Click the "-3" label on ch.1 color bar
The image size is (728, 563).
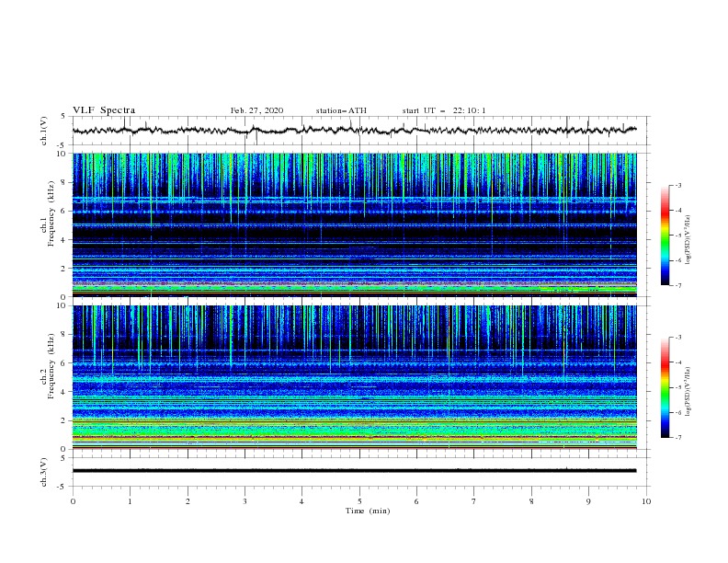coord(678,185)
